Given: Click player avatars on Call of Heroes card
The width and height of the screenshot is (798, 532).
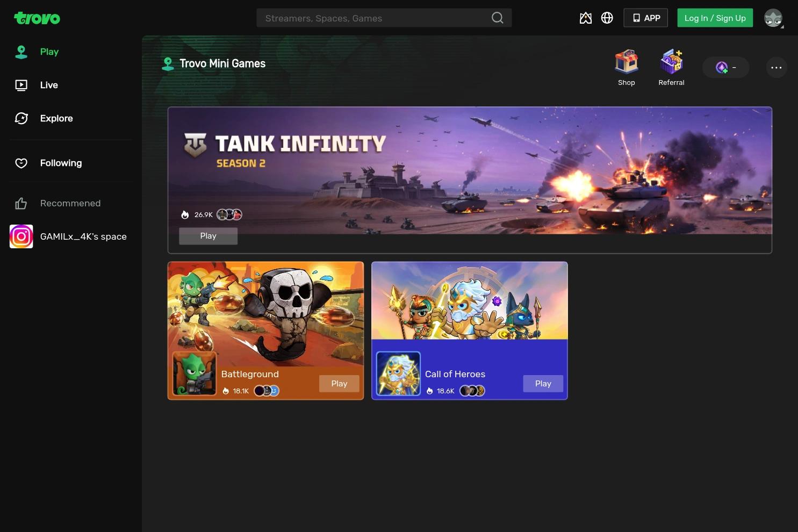Looking at the screenshot, I should click(x=472, y=391).
